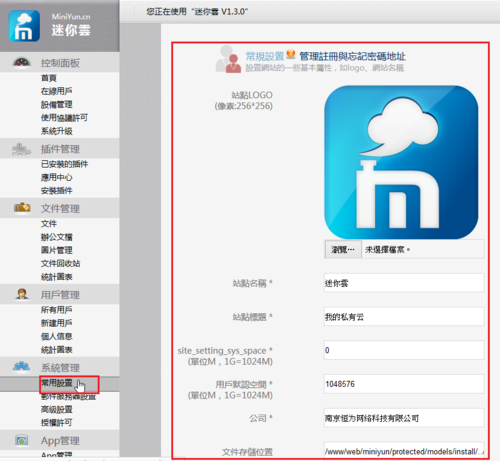Open 在線用戶 in the sidebar
The image size is (500, 461).
pyautogui.click(x=56, y=91)
